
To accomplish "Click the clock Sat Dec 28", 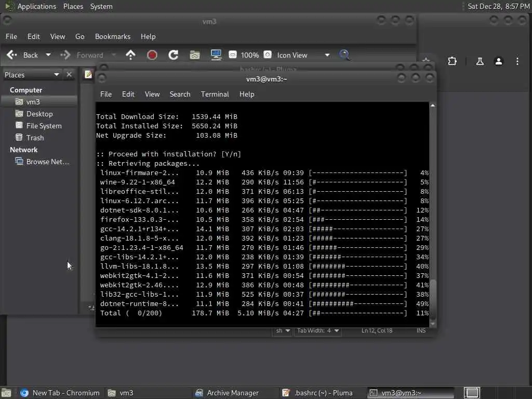I will (x=498, y=6).
